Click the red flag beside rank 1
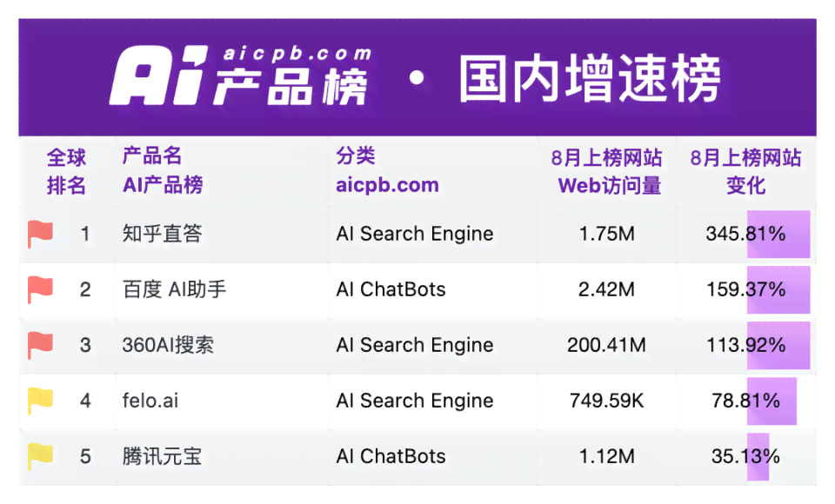 [x=41, y=234]
